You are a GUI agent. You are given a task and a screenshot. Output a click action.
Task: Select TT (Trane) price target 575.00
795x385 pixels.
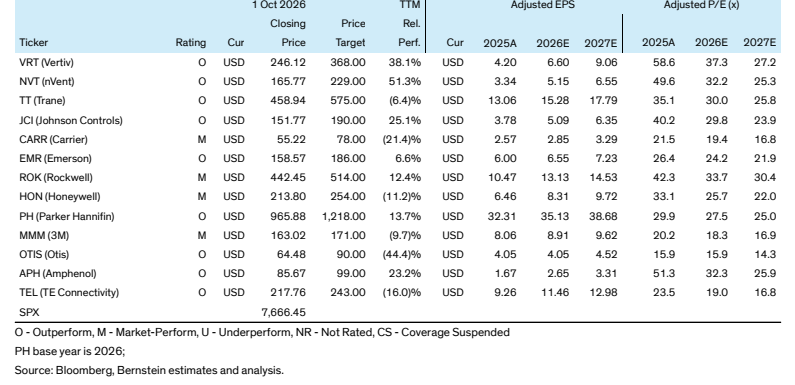[x=348, y=100]
